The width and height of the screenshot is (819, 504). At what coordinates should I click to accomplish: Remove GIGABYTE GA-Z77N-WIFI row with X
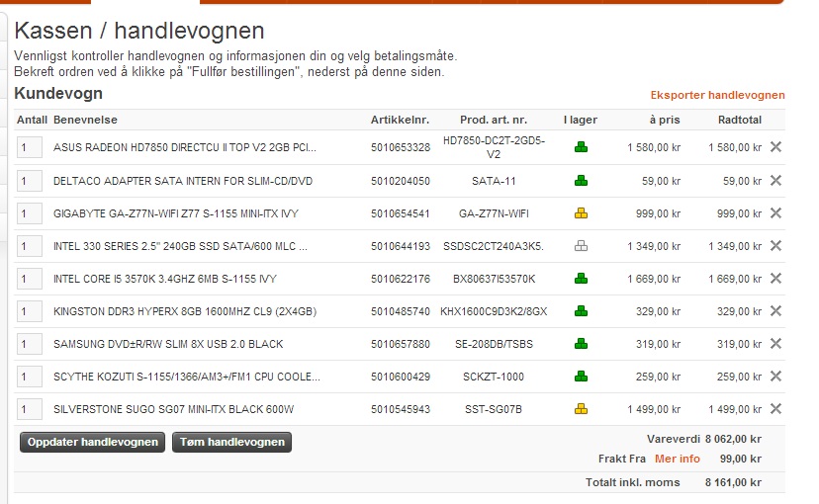pos(775,212)
